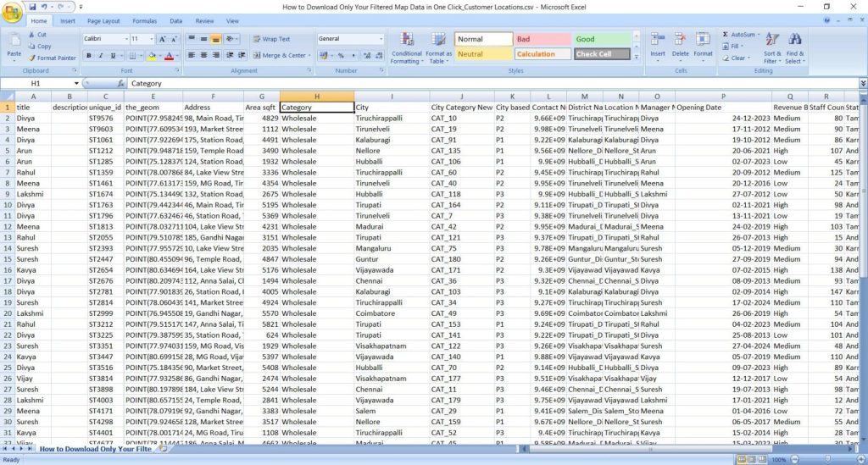The height and width of the screenshot is (465, 868).
Task: Open Format as Table dropdown
Action: pyautogui.click(x=438, y=48)
